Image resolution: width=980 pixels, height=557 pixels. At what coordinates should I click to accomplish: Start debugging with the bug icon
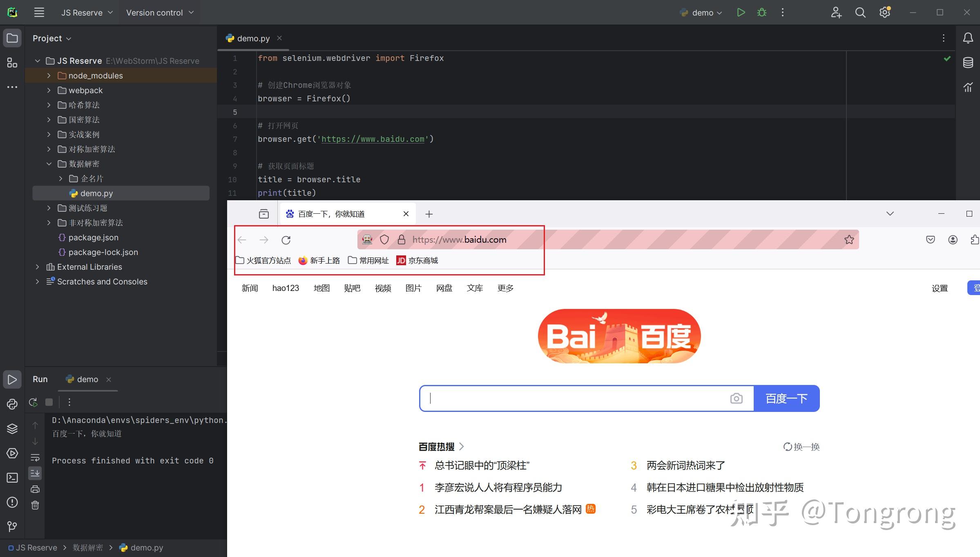[x=762, y=12]
